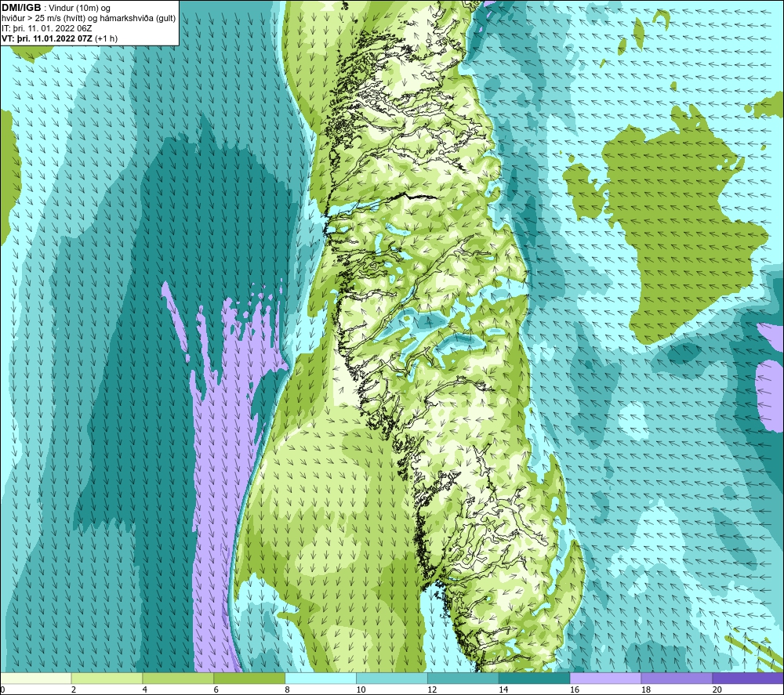
Task: Click the 12–14 m/s teal swatch
Action: [463, 678]
